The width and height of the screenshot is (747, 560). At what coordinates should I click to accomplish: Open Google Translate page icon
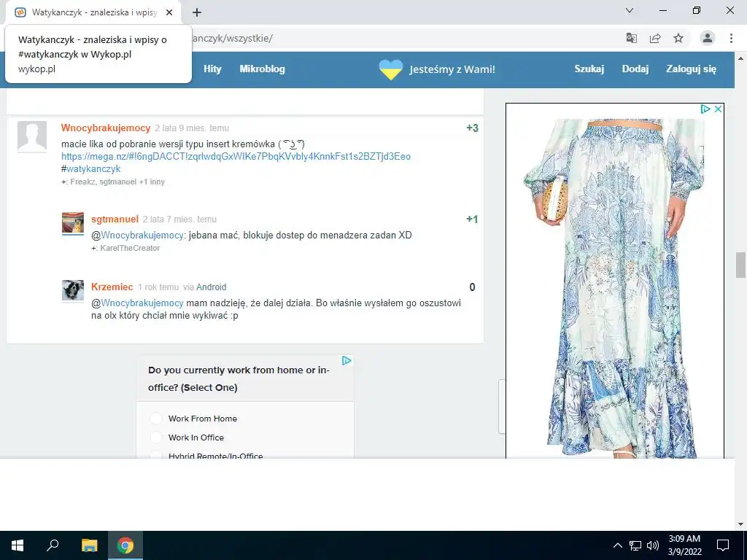(x=631, y=38)
